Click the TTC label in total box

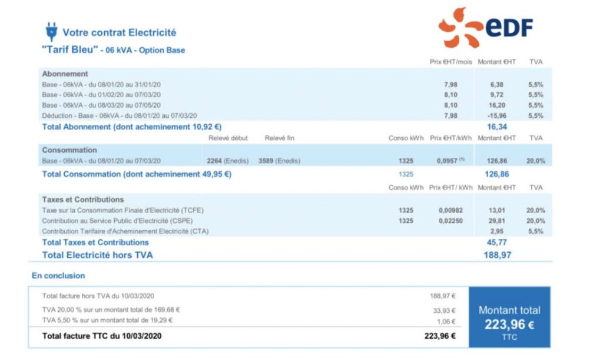click(509, 337)
